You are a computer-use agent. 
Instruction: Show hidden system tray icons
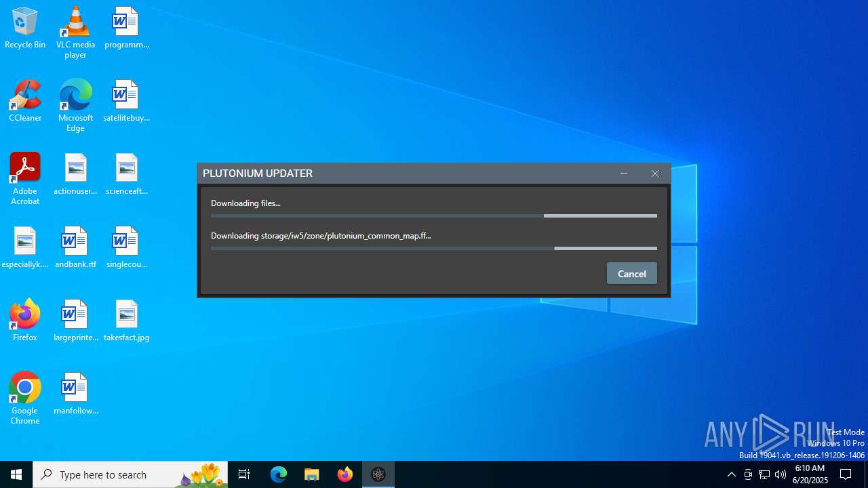click(731, 474)
